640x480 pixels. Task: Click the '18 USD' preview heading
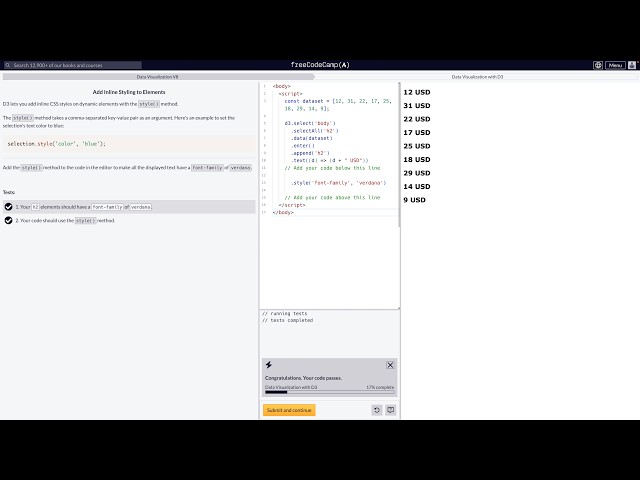[x=417, y=160]
